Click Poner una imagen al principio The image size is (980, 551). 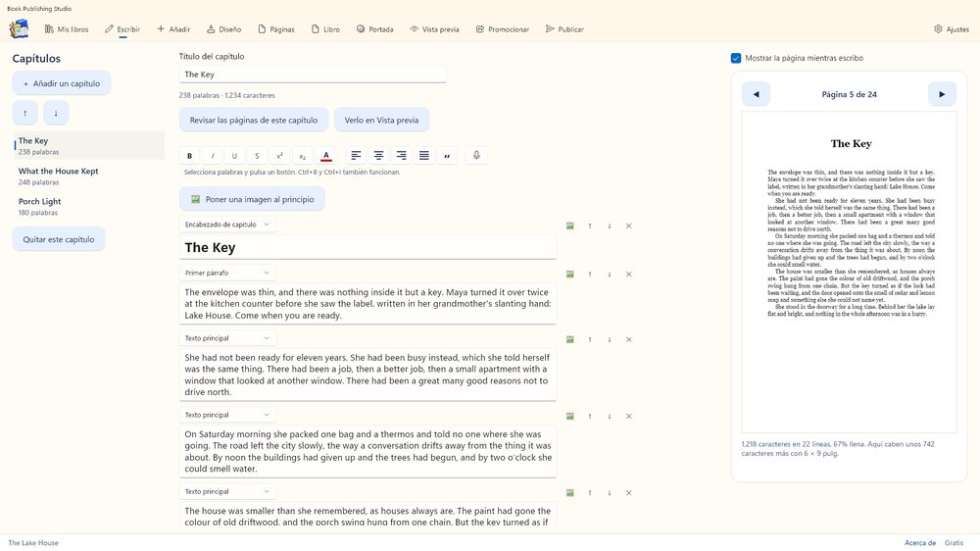pos(252,199)
